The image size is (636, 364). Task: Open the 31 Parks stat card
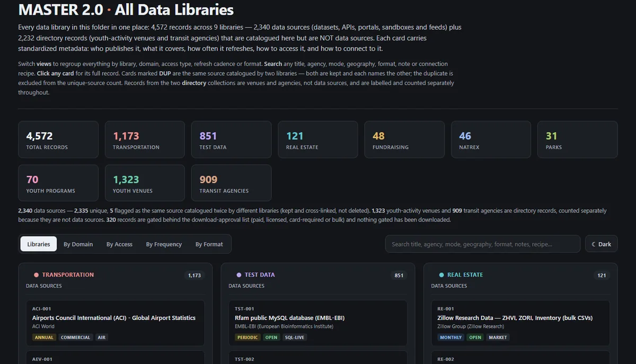(x=578, y=139)
